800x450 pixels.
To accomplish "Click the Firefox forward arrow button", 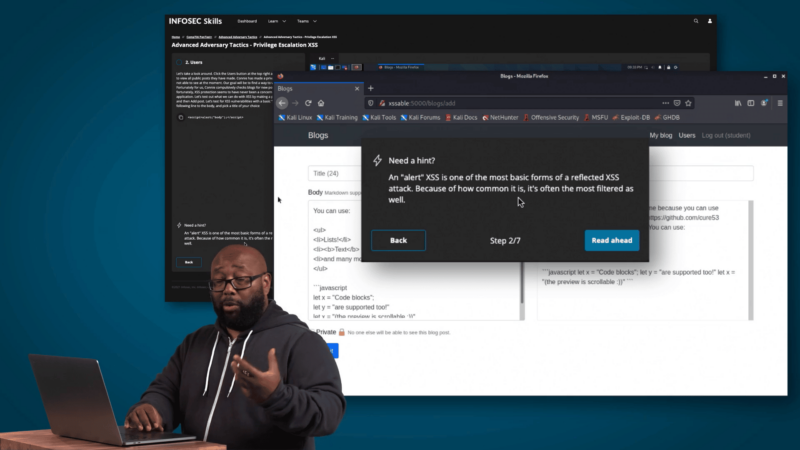I will (x=296, y=103).
